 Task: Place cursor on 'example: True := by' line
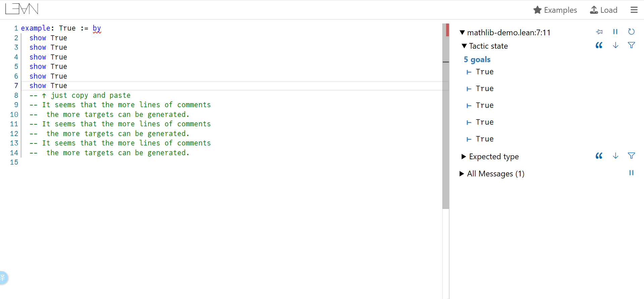61,28
